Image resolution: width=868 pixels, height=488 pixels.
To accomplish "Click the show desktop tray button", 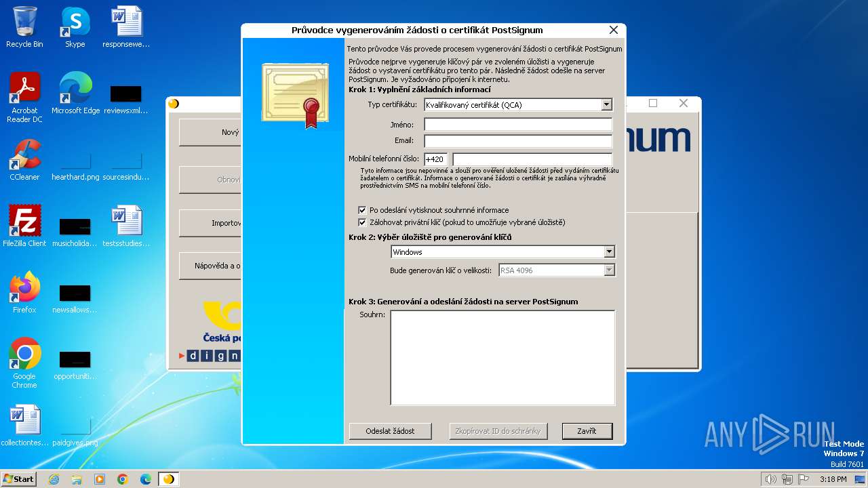I will tap(860, 479).
